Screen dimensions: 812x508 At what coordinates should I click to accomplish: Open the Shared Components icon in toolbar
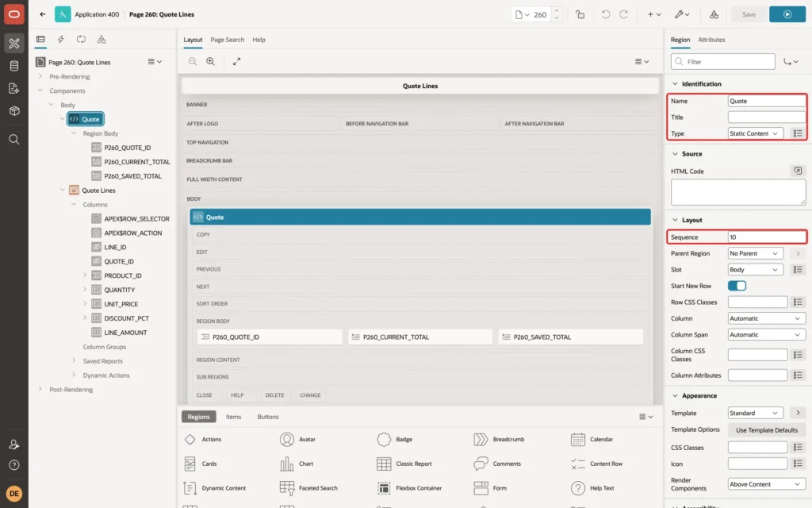pos(714,14)
